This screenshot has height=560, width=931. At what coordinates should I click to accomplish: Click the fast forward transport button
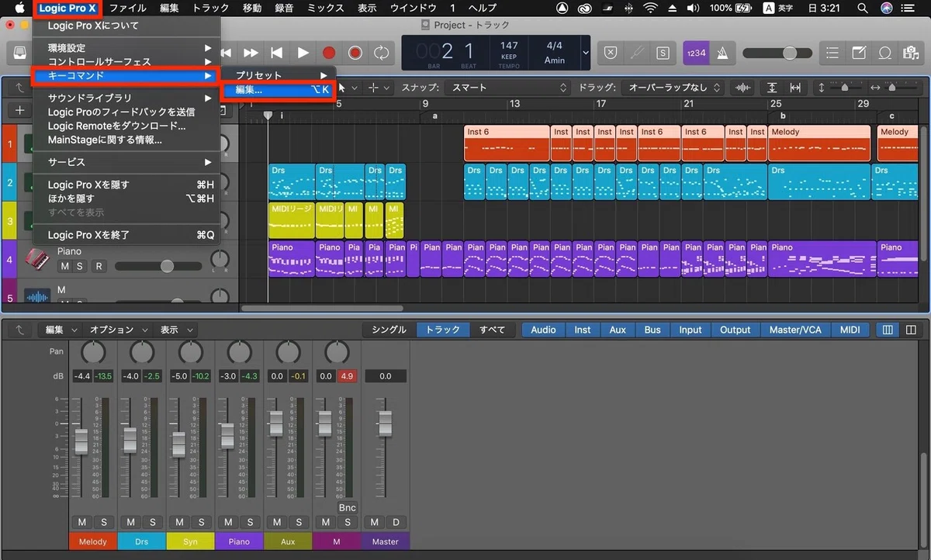click(x=251, y=53)
